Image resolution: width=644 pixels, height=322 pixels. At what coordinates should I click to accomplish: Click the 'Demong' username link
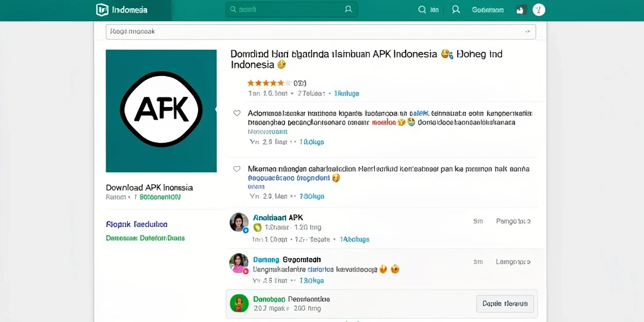coord(266,260)
